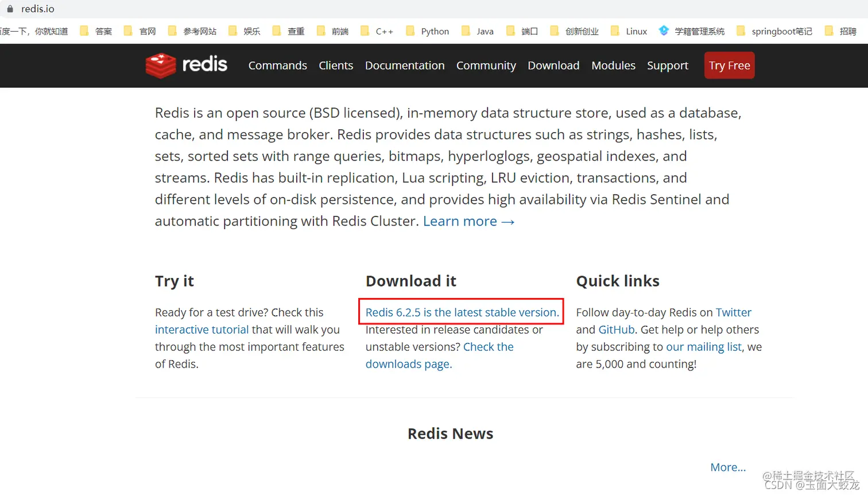This screenshot has height=495, width=868.
Task: Click the Try it heading
Action: 175,281
